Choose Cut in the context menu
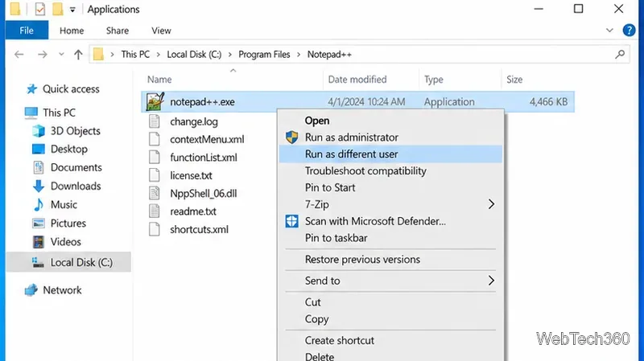644x361 pixels. tap(390, 302)
